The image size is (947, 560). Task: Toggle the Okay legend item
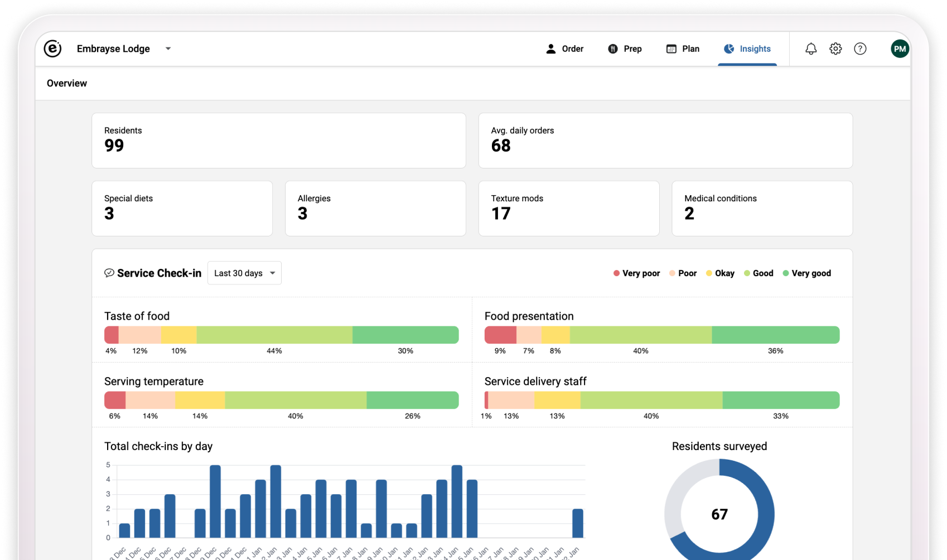point(720,273)
